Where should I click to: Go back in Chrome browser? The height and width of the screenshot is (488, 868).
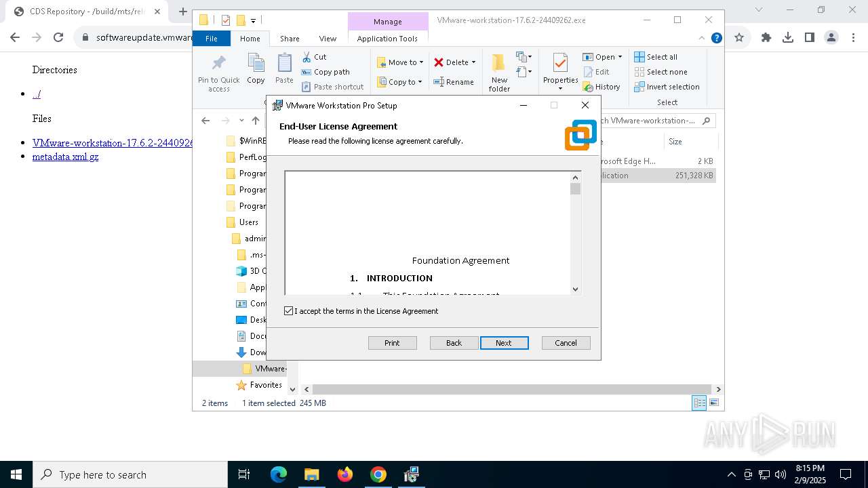click(15, 38)
